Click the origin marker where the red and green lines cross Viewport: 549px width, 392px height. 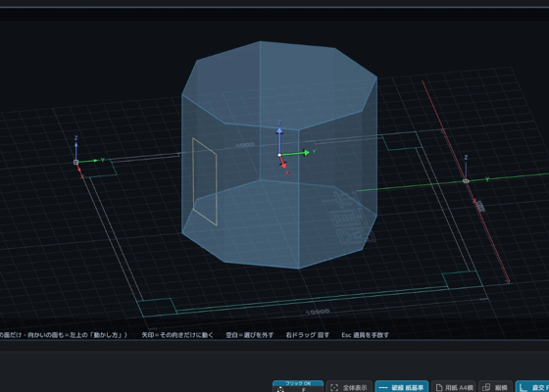466,181
